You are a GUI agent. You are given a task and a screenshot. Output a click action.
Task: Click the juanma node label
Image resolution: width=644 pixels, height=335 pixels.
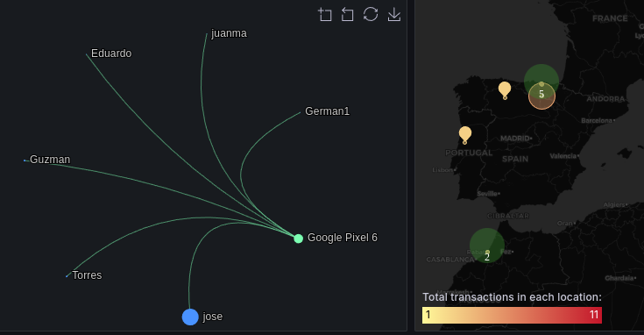[229, 33]
